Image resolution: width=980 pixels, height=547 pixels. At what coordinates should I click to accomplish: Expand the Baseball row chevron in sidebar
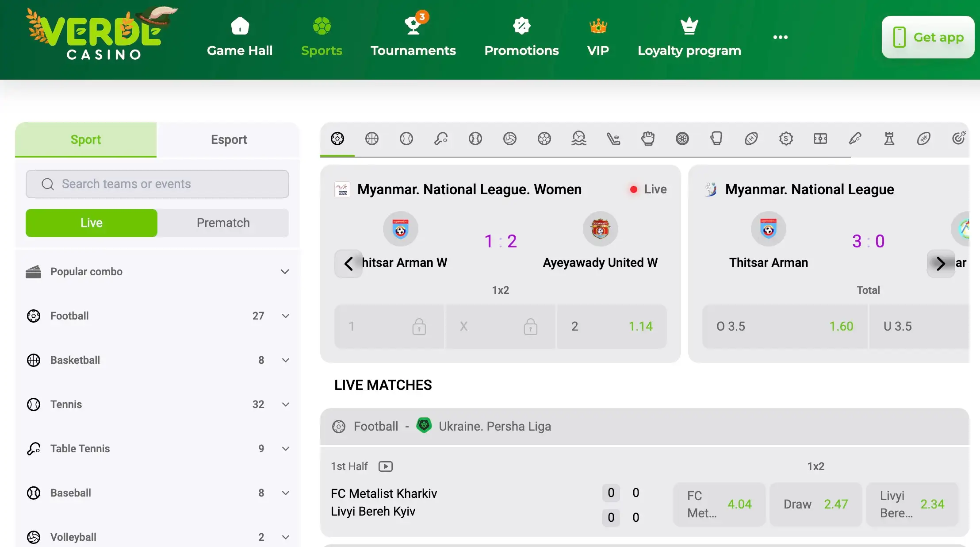[x=286, y=493]
